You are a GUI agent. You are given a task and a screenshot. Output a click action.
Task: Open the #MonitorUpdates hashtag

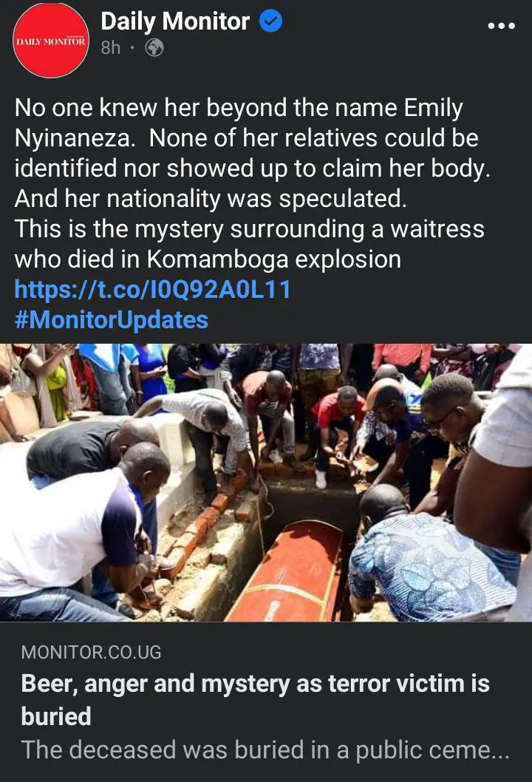tap(111, 320)
